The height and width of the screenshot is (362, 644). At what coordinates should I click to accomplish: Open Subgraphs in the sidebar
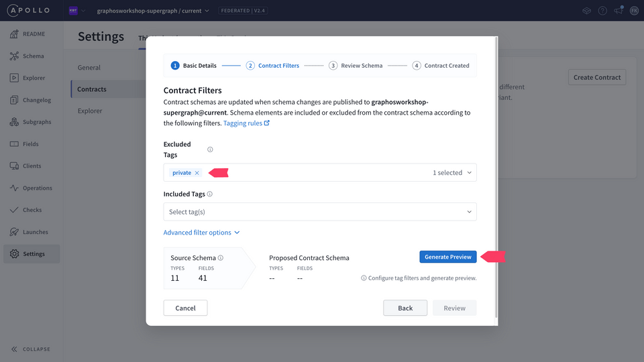tap(32, 122)
